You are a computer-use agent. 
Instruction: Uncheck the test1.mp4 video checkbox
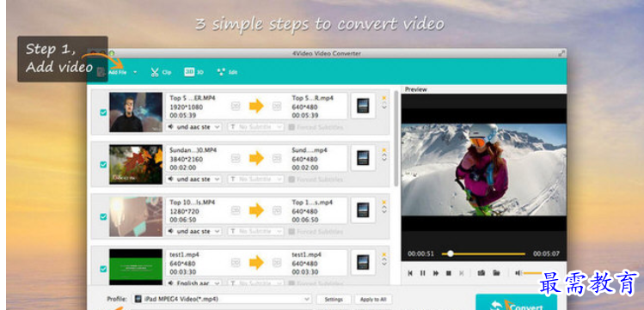click(x=103, y=269)
